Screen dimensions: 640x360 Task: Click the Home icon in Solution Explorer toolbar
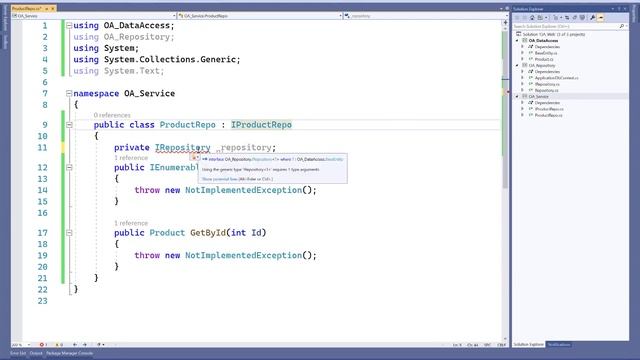[x=532, y=18]
